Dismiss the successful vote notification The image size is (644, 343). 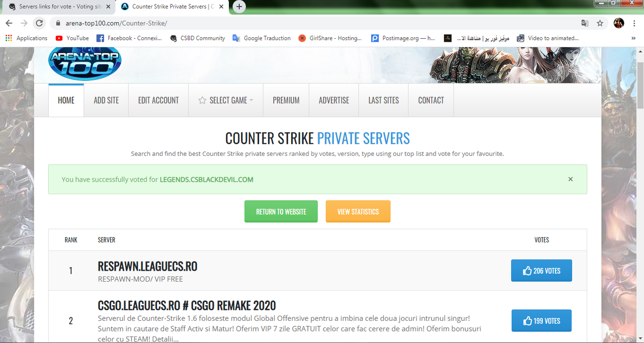coord(571,179)
